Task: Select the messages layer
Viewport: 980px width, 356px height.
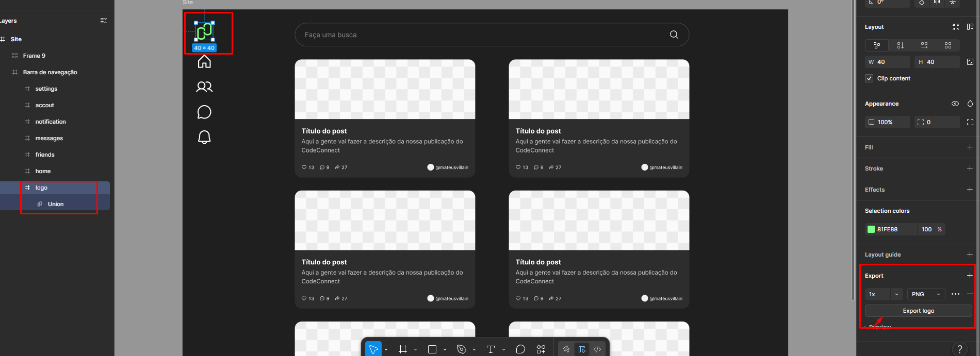Action: tap(49, 138)
